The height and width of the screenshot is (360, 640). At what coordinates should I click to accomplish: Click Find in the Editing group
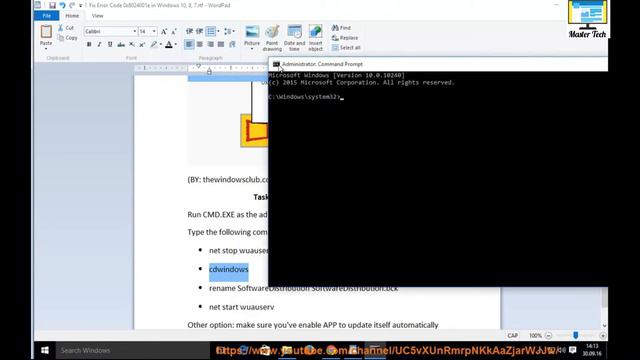341,28
